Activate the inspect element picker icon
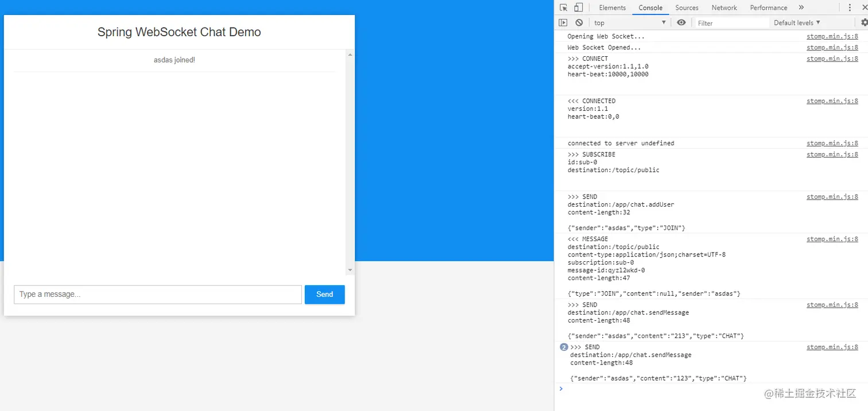Image resolution: width=868 pixels, height=411 pixels. point(564,7)
